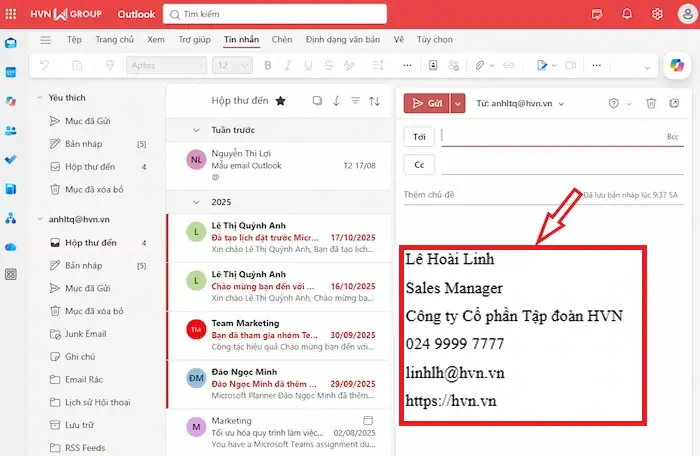
Task: Open notifications bell icon
Action: click(627, 14)
